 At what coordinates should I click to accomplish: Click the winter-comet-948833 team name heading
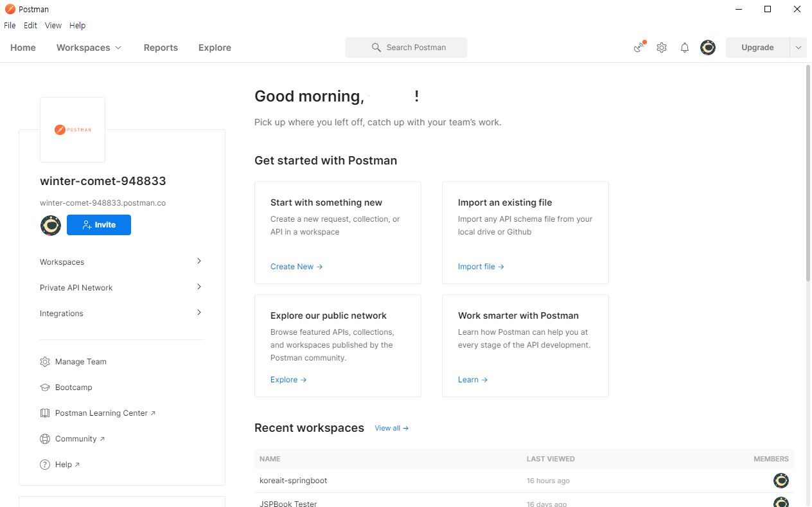(x=103, y=181)
